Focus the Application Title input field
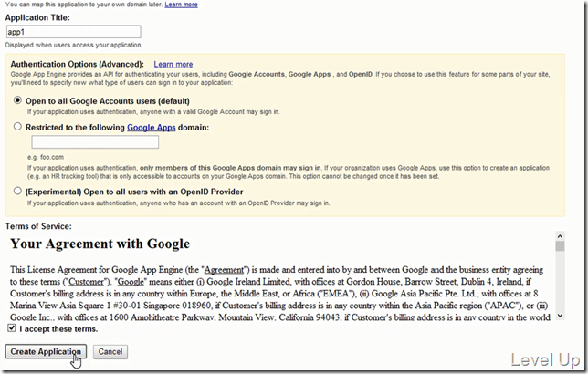The height and width of the screenshot is (374, 588). pyautogui.click(x=73, y=32)
